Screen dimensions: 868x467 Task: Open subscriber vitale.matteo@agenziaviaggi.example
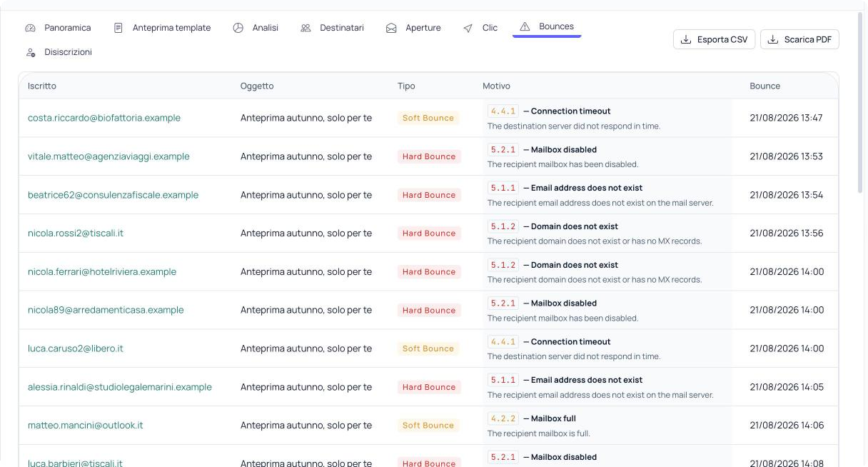[x=108, y=156]
